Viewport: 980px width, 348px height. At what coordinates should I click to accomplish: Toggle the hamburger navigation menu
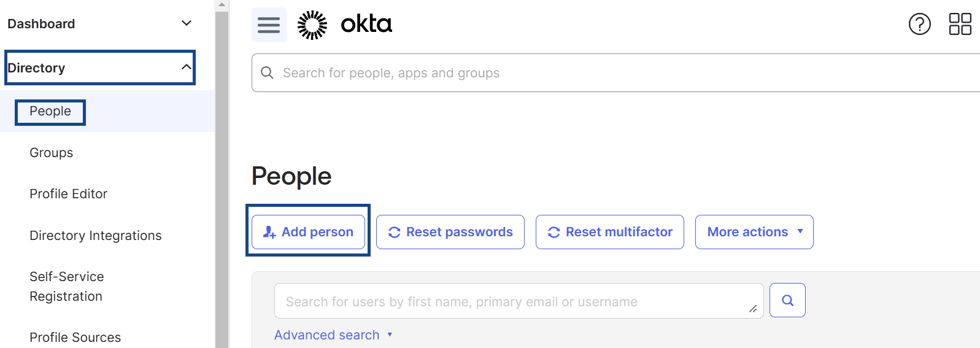tap(269, 25)
